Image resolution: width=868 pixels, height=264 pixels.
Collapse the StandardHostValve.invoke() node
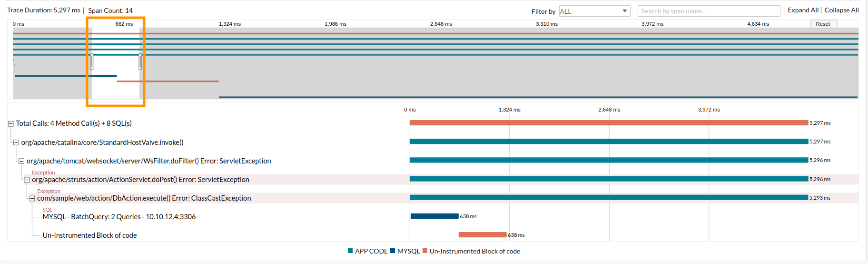coord(16,142)
